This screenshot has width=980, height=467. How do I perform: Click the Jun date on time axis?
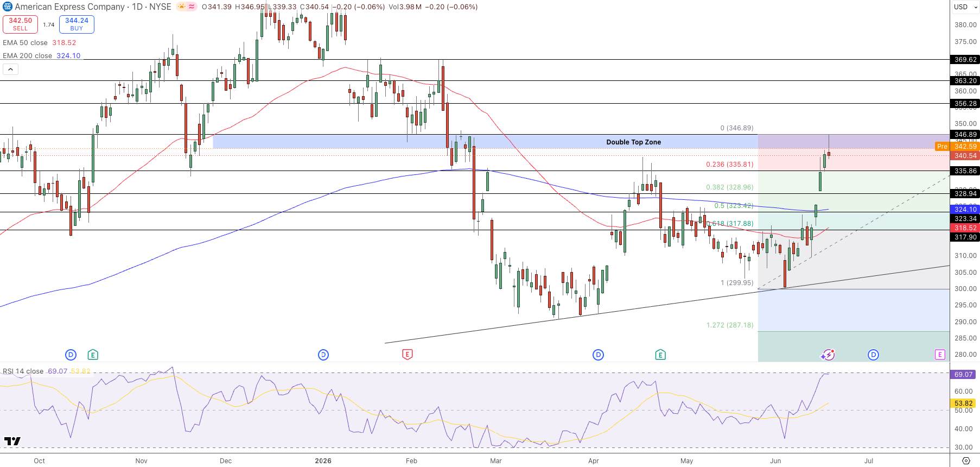(x=775, y=461)
